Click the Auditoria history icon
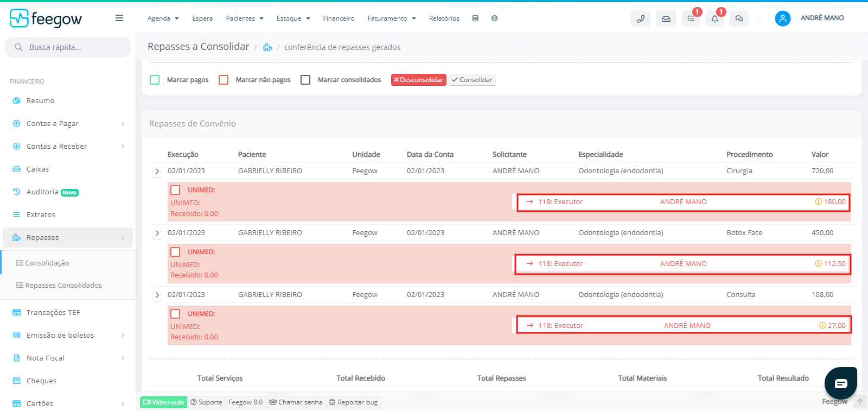The height and width of the screenshot is (411, 868). coord(17,192)
